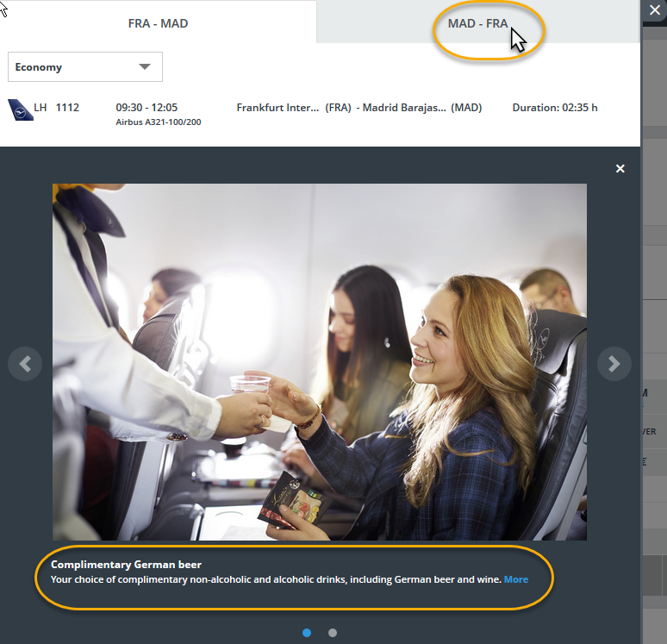Jump to the second slide dot
667x644 pixels.
(333, 633)
